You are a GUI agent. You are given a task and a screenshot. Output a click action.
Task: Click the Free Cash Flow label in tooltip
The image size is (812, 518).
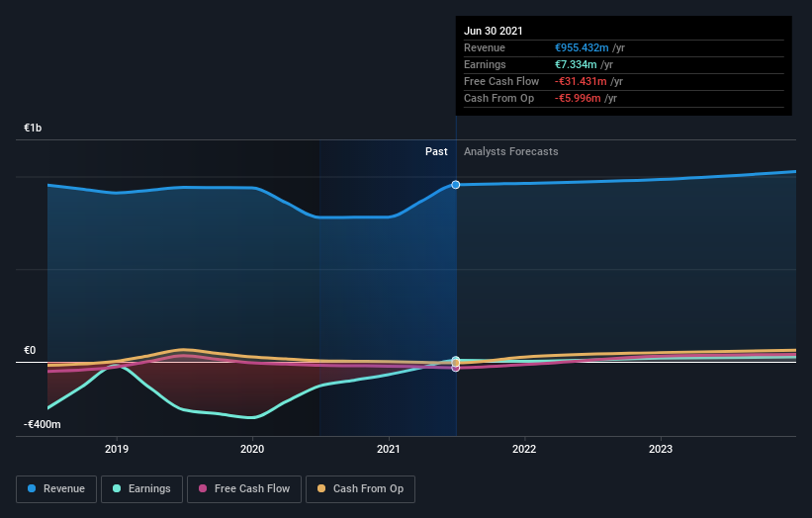tap(501, 81)
